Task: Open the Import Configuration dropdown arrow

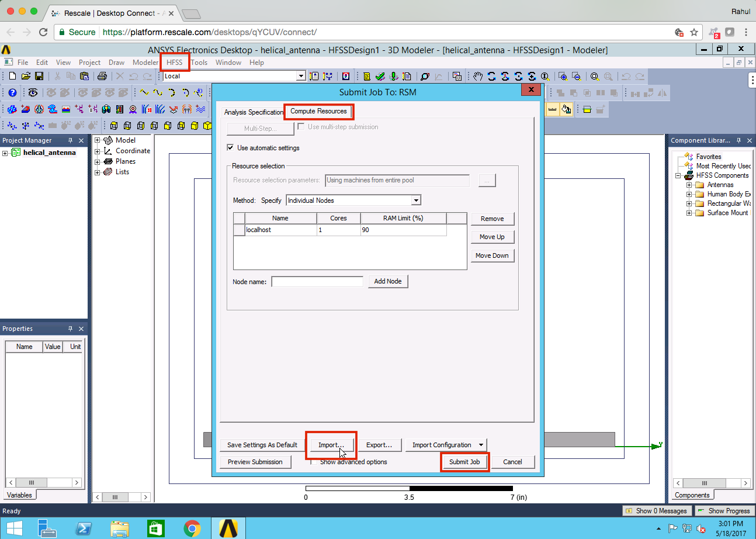Action: tap(480, 445)
